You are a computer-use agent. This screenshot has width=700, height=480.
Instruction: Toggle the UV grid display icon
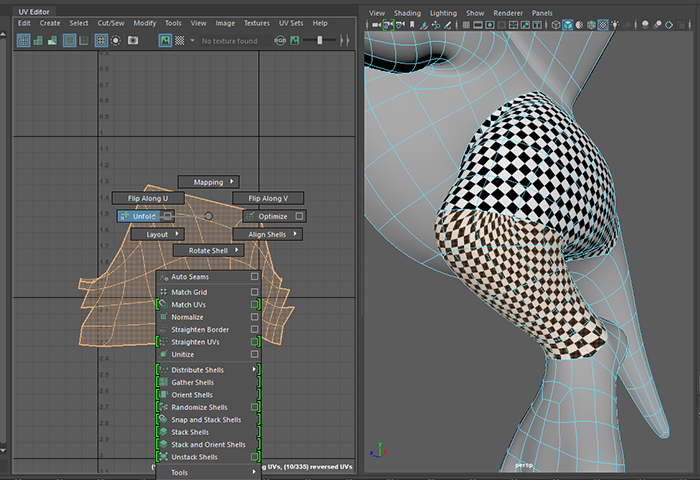[x=101, y=40]
